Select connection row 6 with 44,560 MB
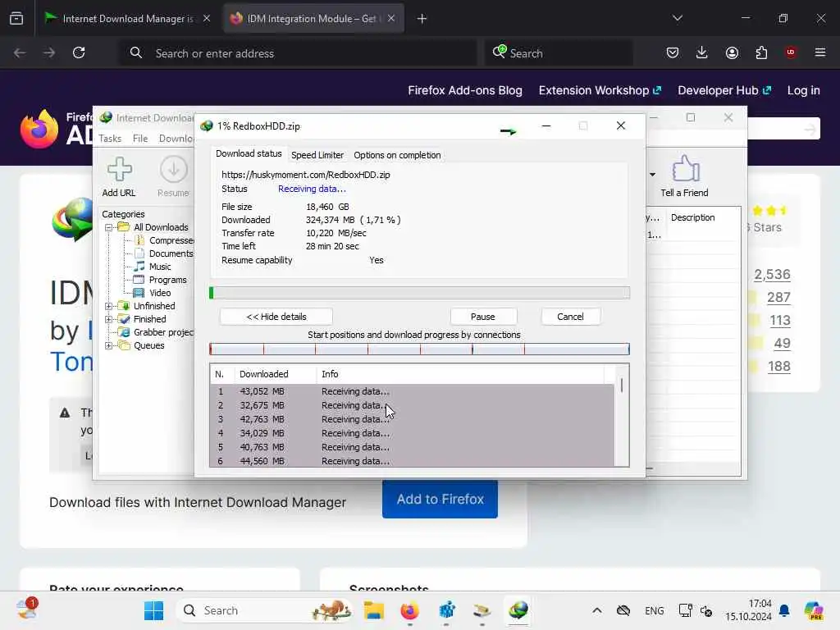The image size is (840, 630). point(412,461)
